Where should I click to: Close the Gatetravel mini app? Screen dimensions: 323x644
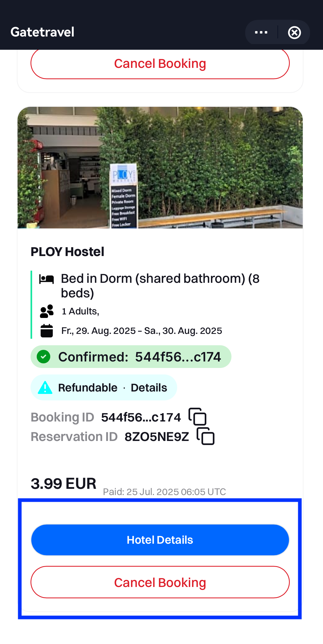294,33
